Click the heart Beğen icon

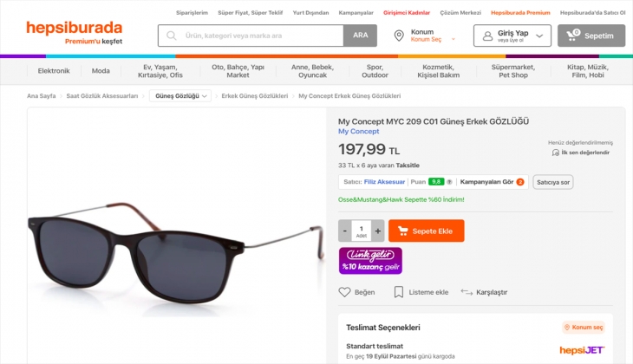coord(344,292)
